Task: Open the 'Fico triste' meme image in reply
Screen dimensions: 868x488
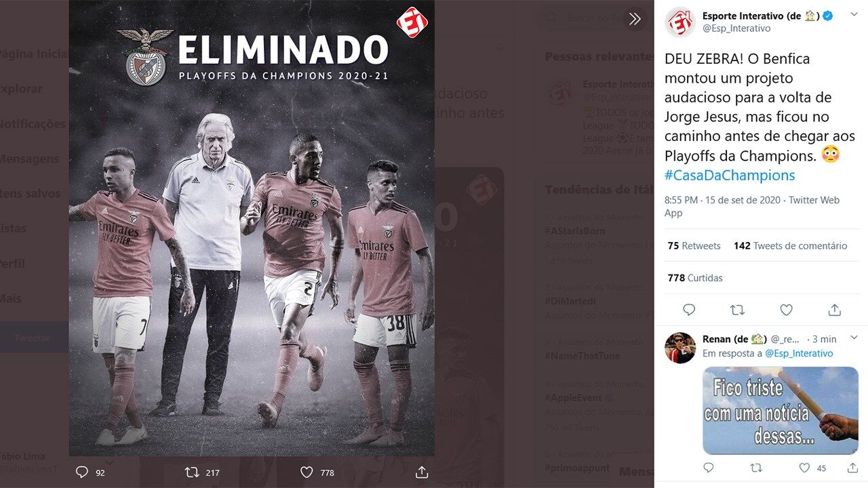Action: pyautogui.click(x=781, y=411)
